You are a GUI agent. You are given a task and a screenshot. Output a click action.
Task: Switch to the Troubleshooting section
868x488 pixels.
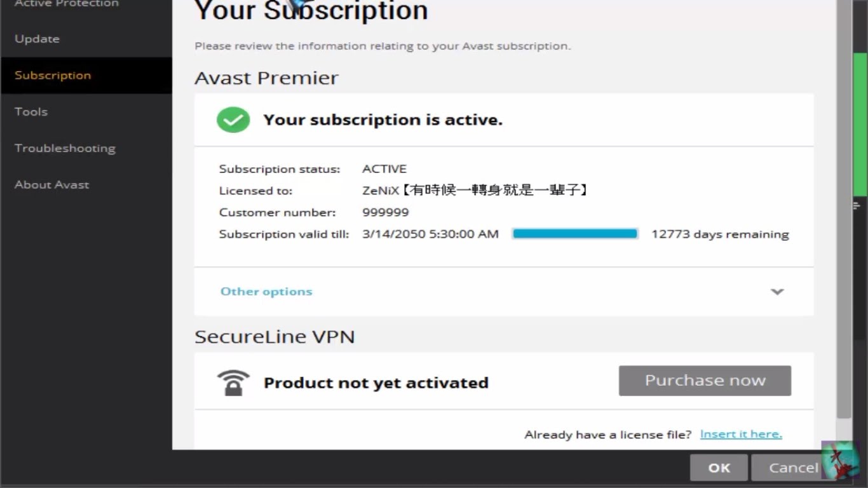point(65,148)
